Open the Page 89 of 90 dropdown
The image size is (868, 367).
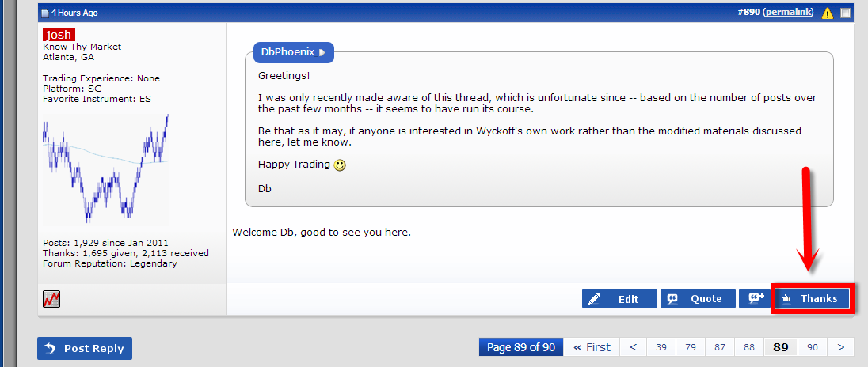[x=521, y=347]
